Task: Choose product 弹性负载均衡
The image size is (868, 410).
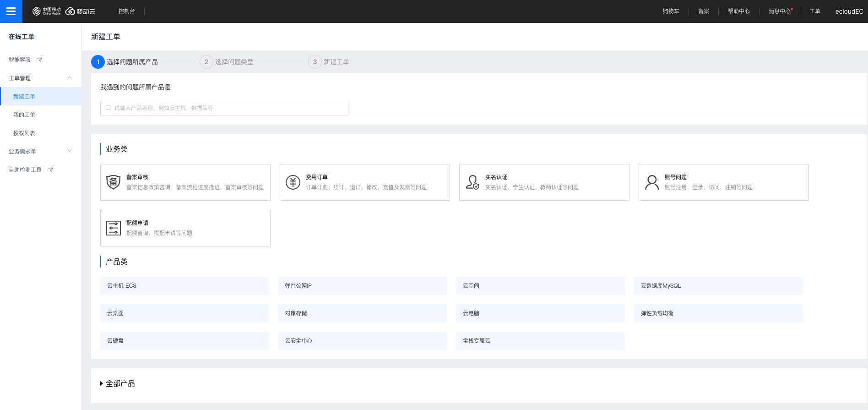Action: [718, 313]
